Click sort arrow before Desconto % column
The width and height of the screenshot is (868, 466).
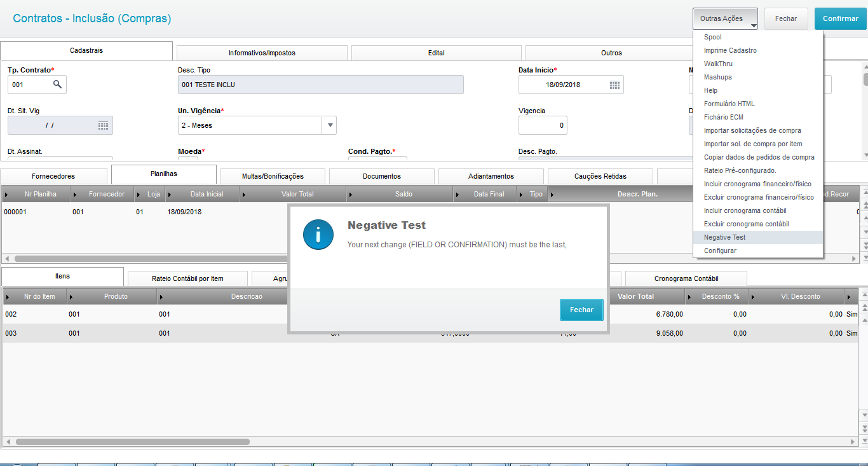click(x=689, y=296)
